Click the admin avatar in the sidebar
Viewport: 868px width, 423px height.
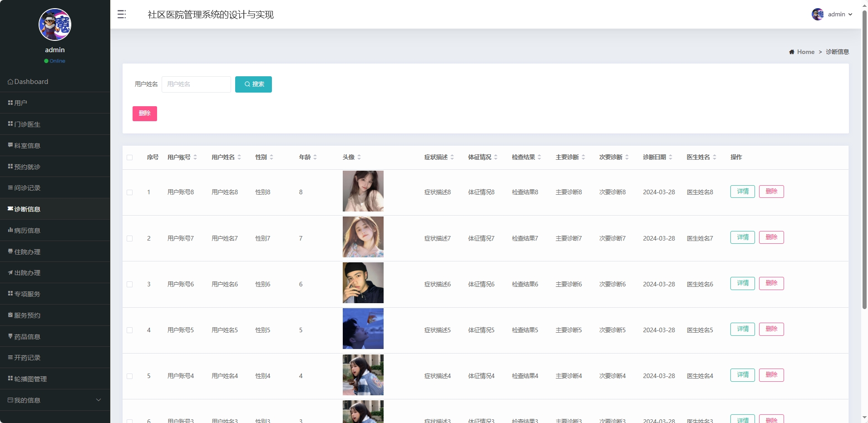pyautogui.click(x=55, y=25)
